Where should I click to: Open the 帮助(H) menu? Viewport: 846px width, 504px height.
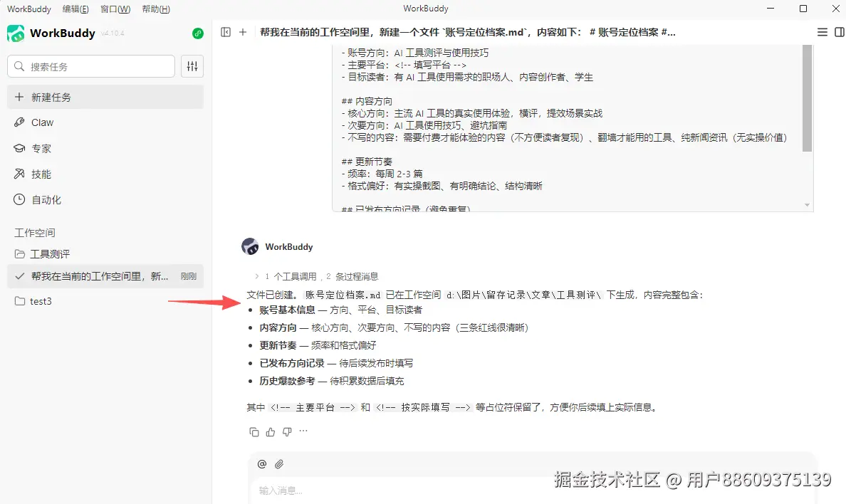click(156, 9)
